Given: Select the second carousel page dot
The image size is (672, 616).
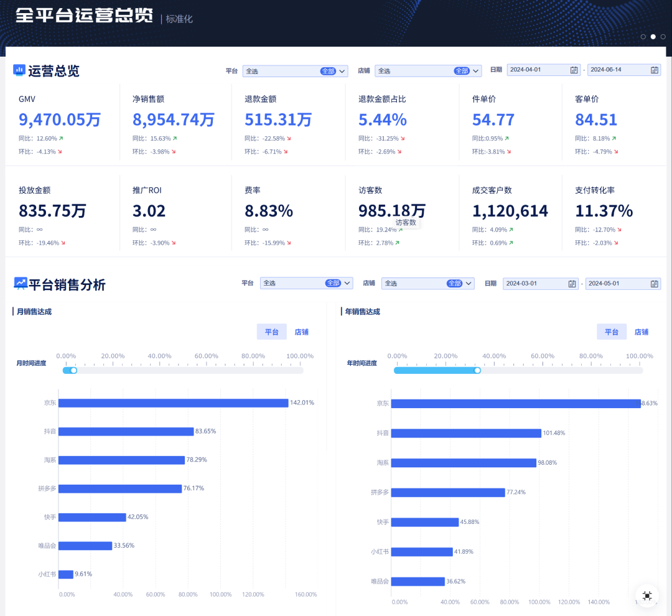Looking at the screenshot, I should [653, 37].
